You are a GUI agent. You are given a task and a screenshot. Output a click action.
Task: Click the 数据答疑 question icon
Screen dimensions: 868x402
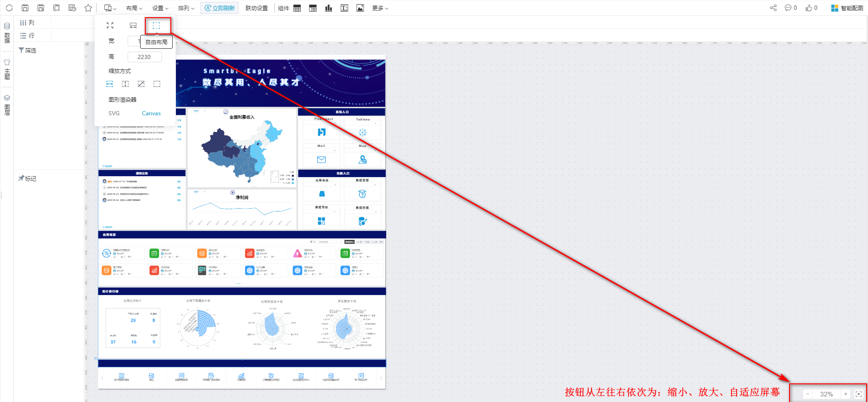[363, 194]
